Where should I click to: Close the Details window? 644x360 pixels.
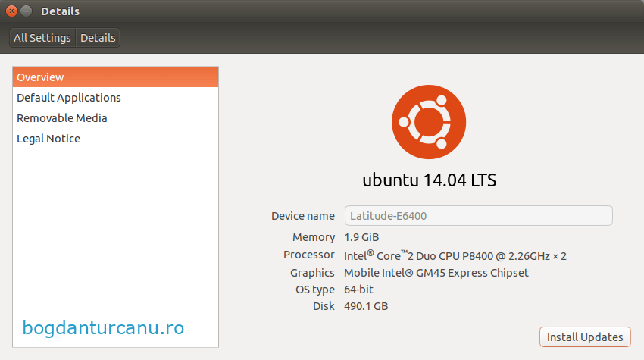(12, 11)
